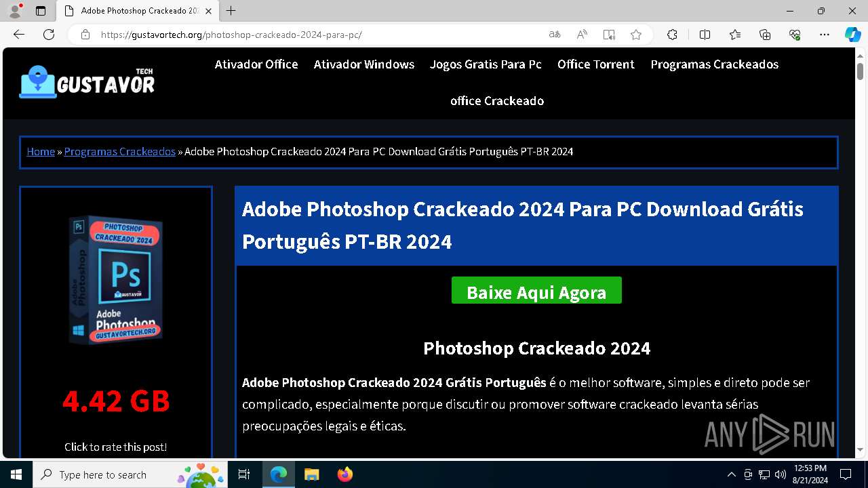
Task: Show hidden system tray icons
Action: tap(731, 474)
